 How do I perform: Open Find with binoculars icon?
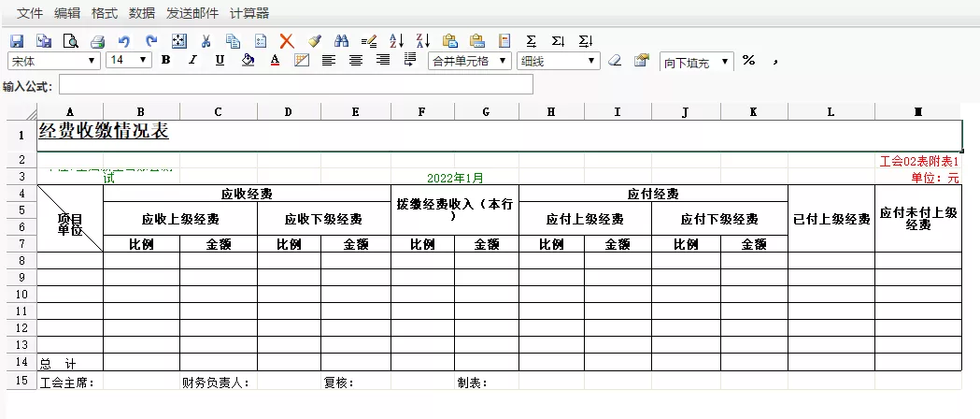click(341, 41)
